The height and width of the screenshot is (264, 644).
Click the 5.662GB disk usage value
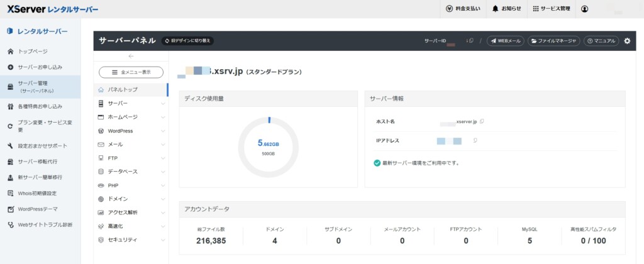click(268, 143)
